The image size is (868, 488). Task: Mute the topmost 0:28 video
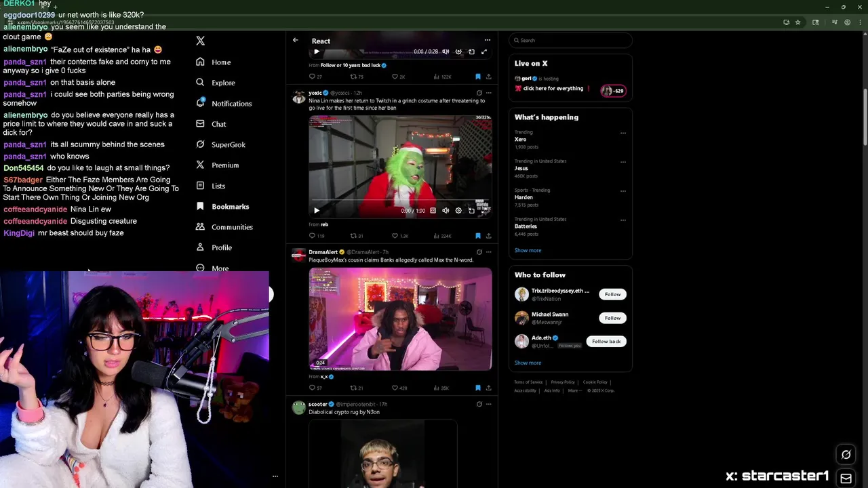(x=446, y=52)
